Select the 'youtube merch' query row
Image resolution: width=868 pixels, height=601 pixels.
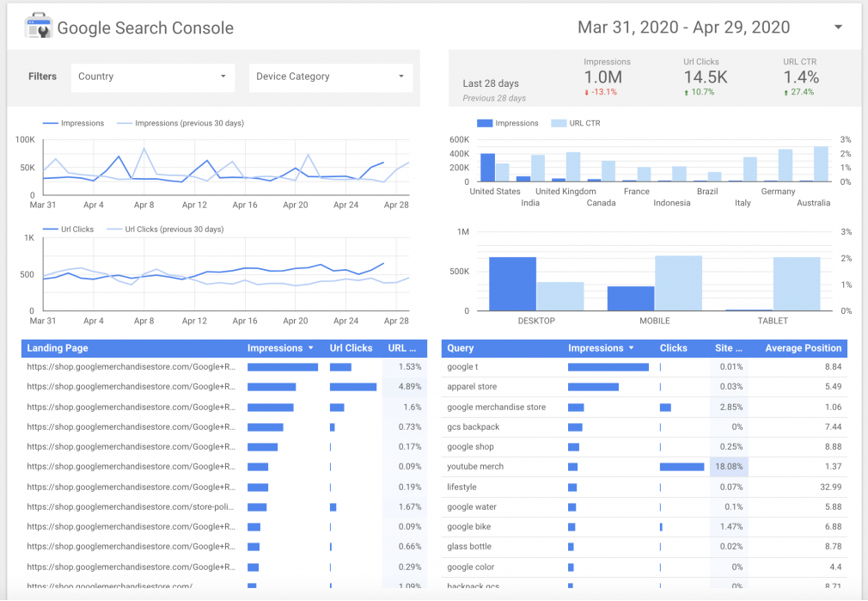tap(475, 467)
